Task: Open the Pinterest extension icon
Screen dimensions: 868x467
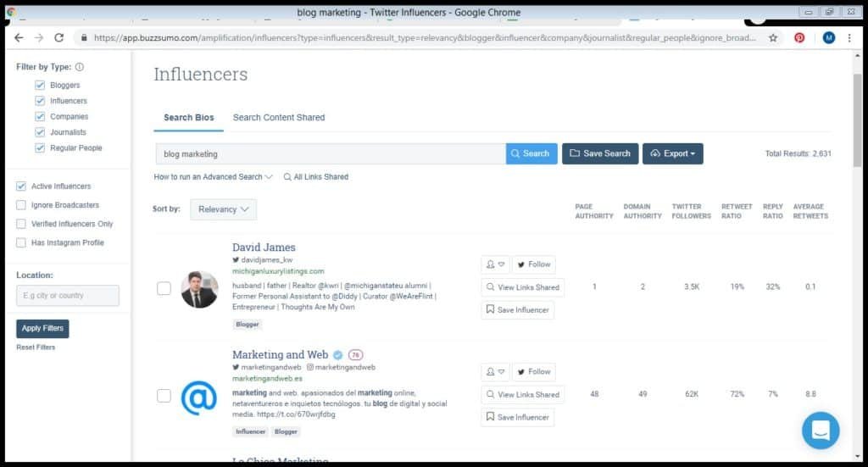Action: 799,37
